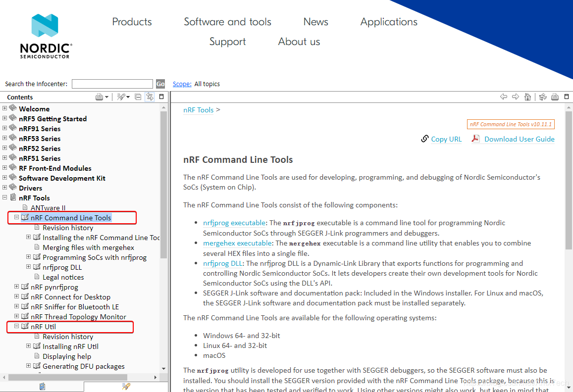
Task: Open the Software and tools menu
Action: [227, 22]
